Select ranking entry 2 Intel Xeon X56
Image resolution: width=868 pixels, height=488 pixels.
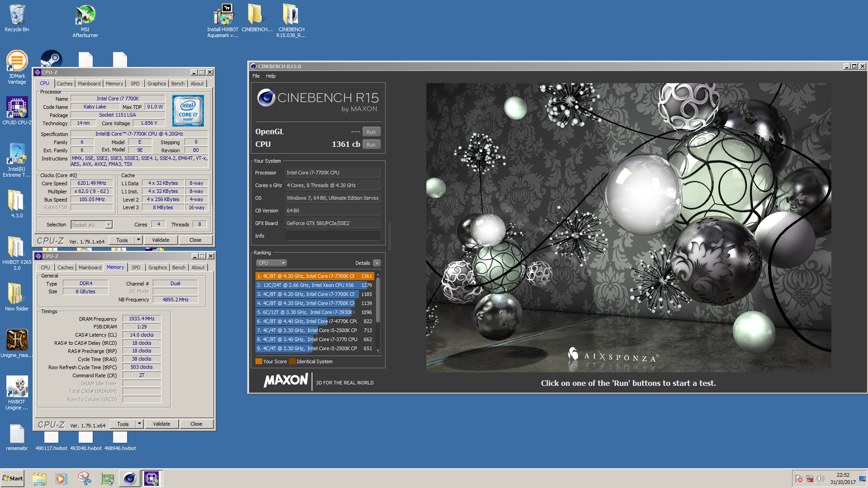pyautogui.click(x=315, y=285)
